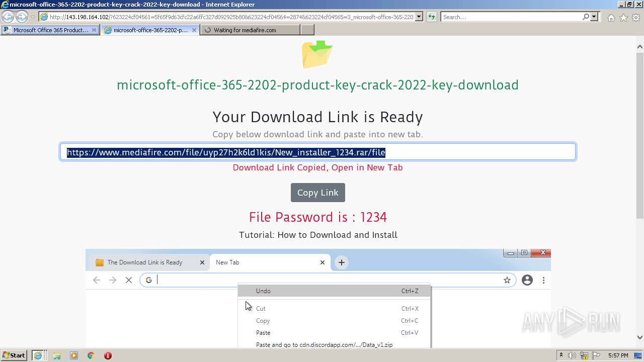Click 'Copy below download link' instruction text
The width and height of the screenshot is (644, 362).
(x=317, y=134)
